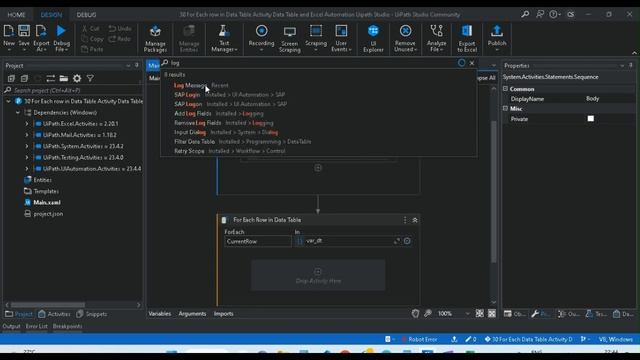The height and width of the screenshot is (360, 640).
Task: Open the Arguments panel
Action: [x=192, y=313]
